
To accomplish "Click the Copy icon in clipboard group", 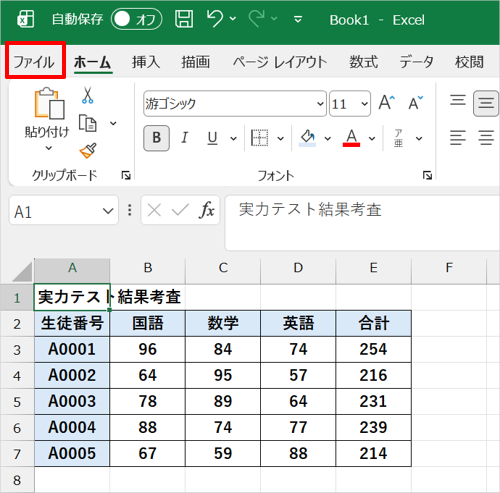I will click(x=88, y=123).
